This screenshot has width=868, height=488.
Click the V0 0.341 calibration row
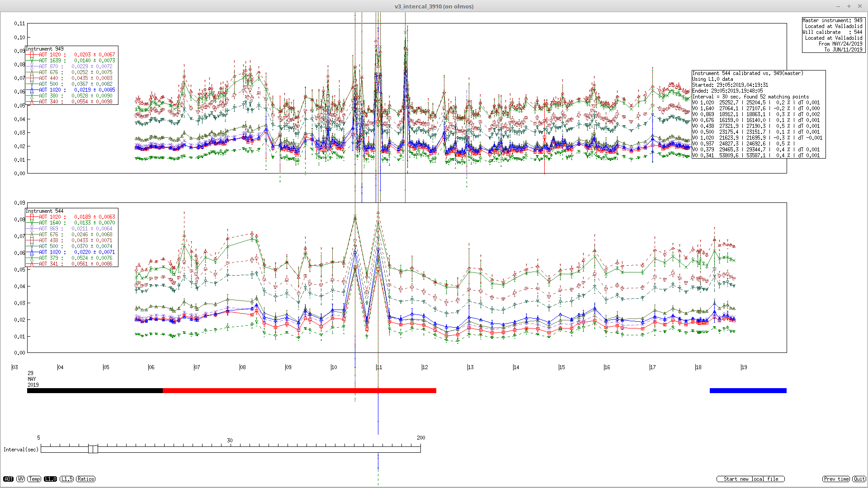pos(756,155)
